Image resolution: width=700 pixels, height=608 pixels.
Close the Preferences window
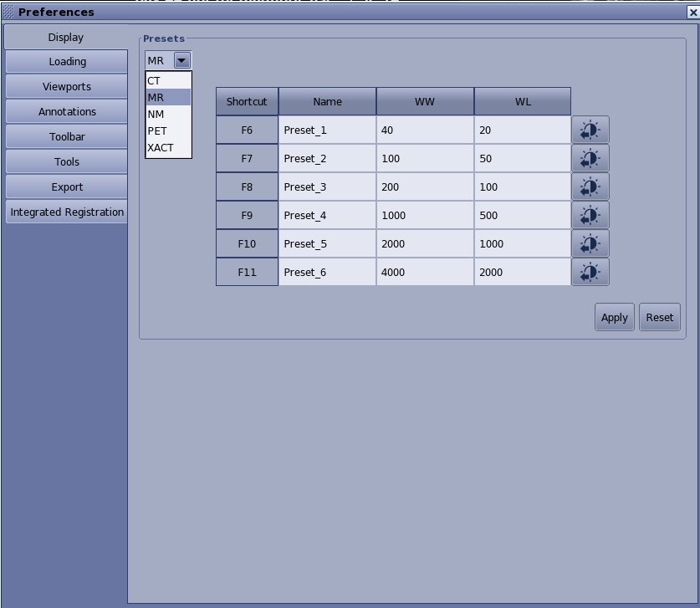(x=692, y=12)
